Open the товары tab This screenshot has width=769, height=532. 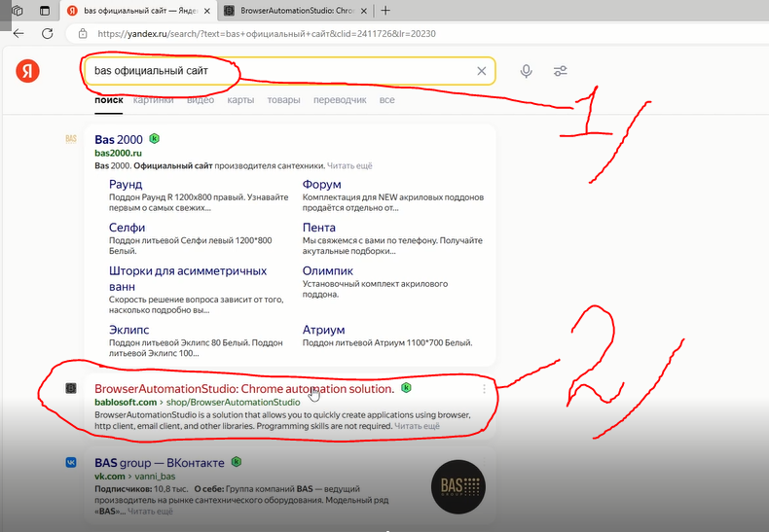[x=283, y=100]
